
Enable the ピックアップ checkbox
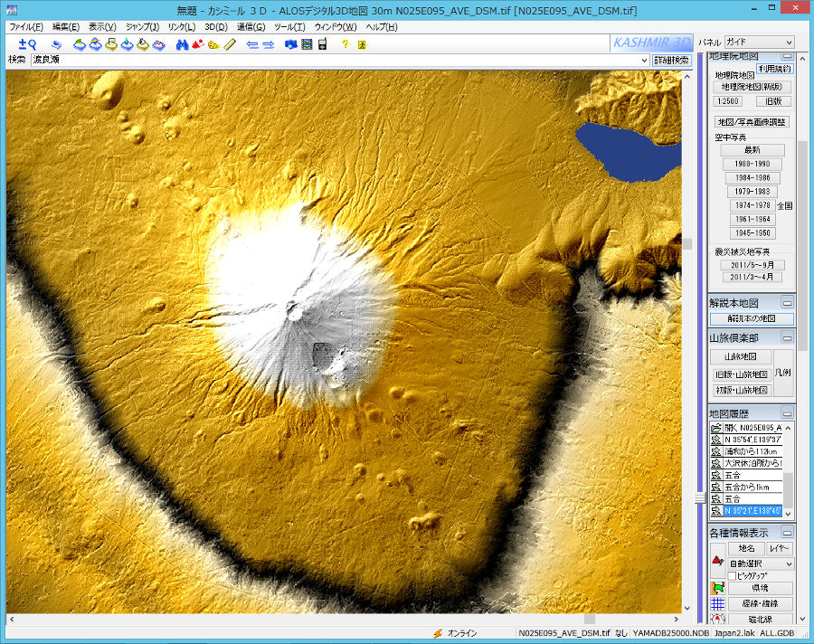733,575
